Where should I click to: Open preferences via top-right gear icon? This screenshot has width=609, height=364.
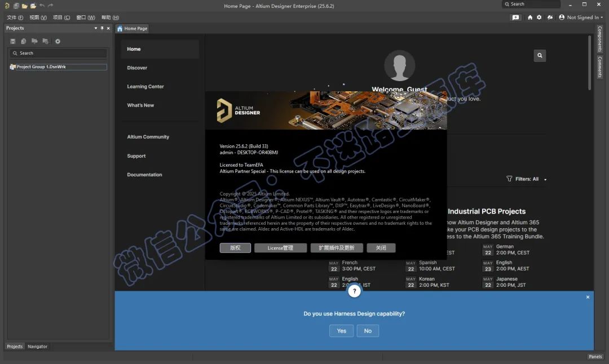(x=539, y=17)
